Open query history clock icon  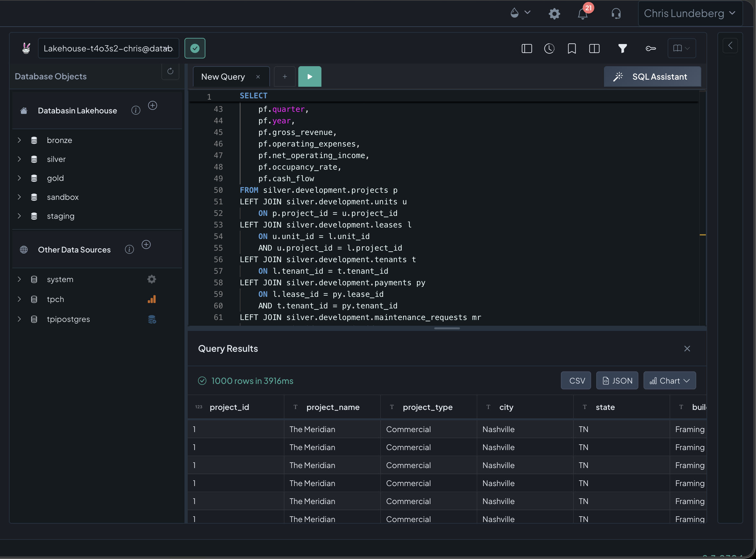tap(549, 49)
